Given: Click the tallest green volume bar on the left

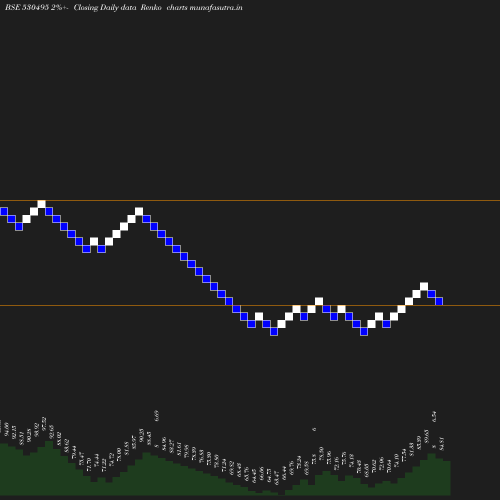Looking at the screenshot, I should [49, 468].
